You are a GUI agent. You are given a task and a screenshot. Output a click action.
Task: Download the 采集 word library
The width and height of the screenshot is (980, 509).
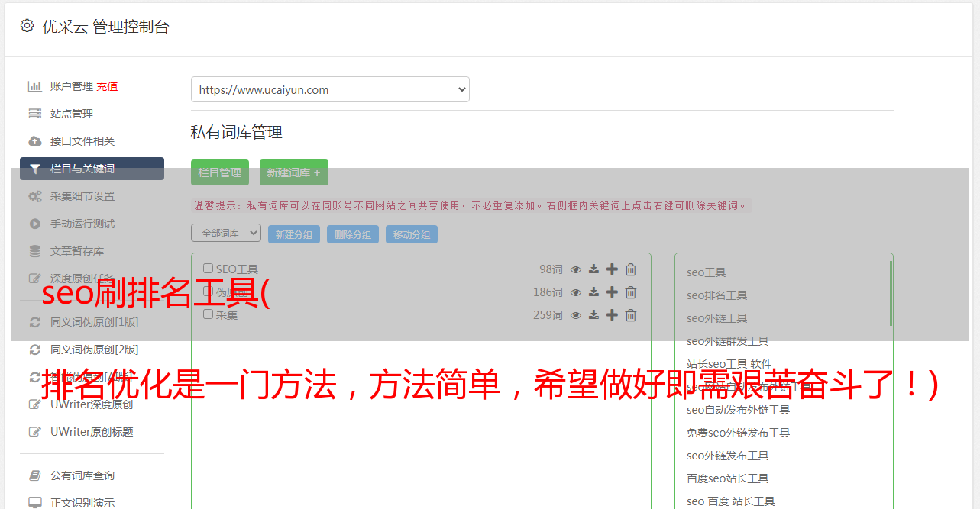593,315
